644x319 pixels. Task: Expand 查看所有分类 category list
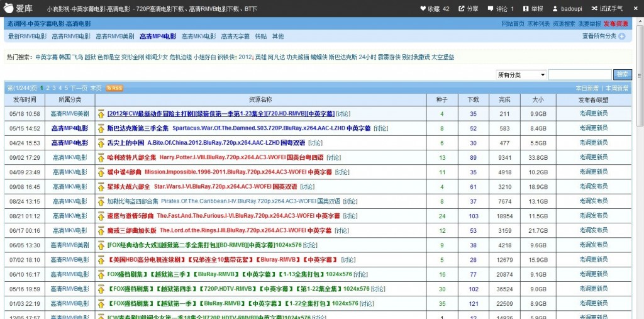[x=599, y=36]
